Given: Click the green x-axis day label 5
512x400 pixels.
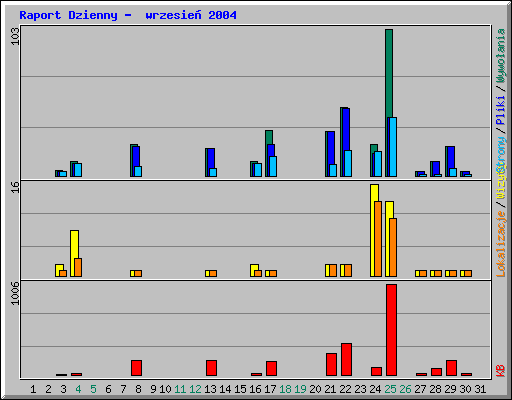Looking at the screenshot, I should [x=93, y=389].
